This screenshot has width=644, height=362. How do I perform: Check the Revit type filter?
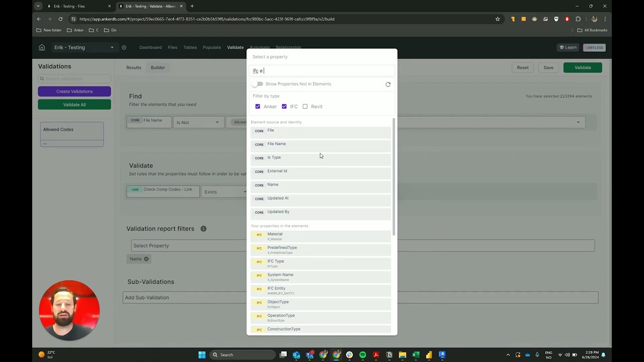(305, 107)
